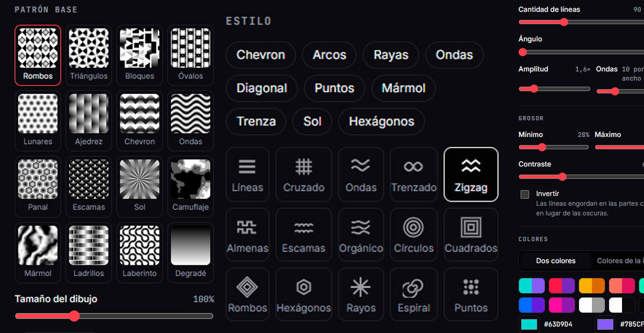Apply the Rayas style preset

tap(391, 55)
